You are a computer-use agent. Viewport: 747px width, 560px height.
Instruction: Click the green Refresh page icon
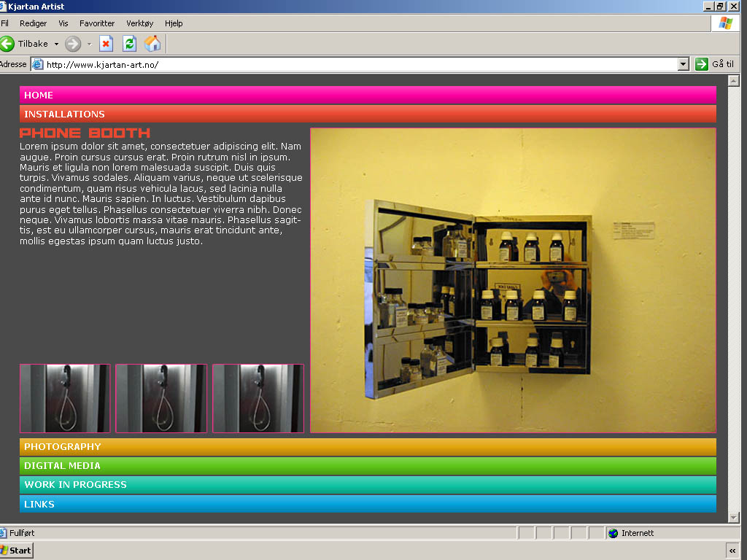129,44
